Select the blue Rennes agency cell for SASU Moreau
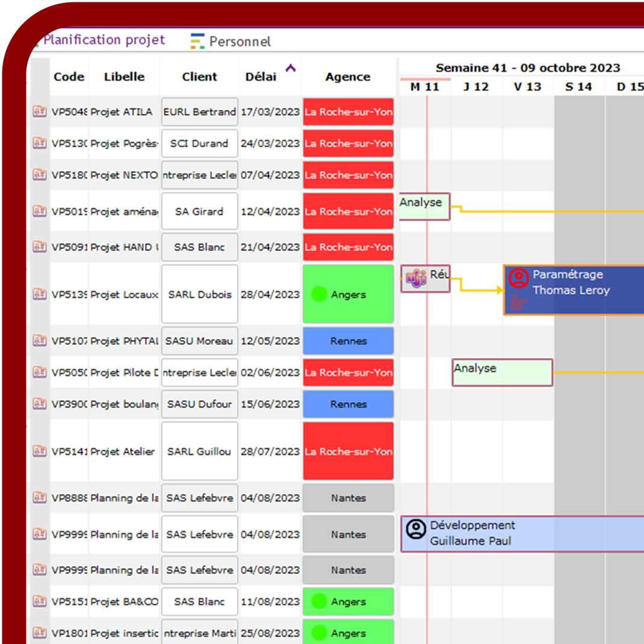The height and width of the screenshot is (644, 644). [348, 341]
